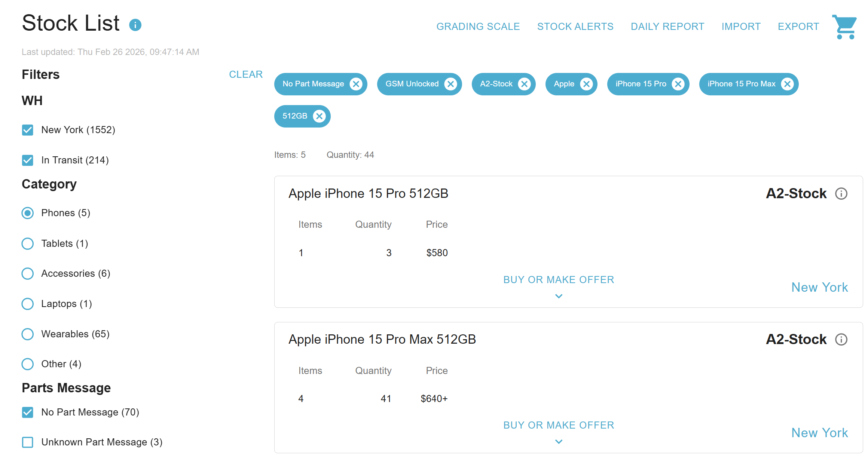Viewport: 868px width, 460px height.
Task: Show A2-Stock grade info for iPhone 15 Pro
Action: [841, 194]
